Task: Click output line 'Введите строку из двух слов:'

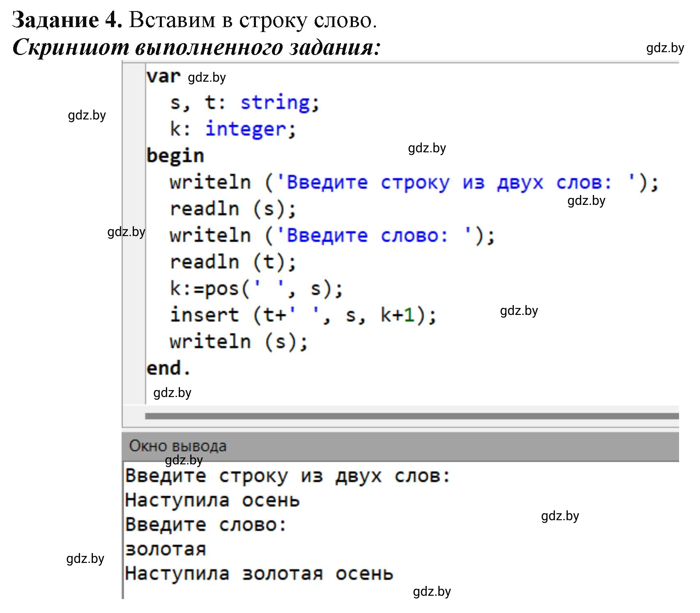Action: 288,476
